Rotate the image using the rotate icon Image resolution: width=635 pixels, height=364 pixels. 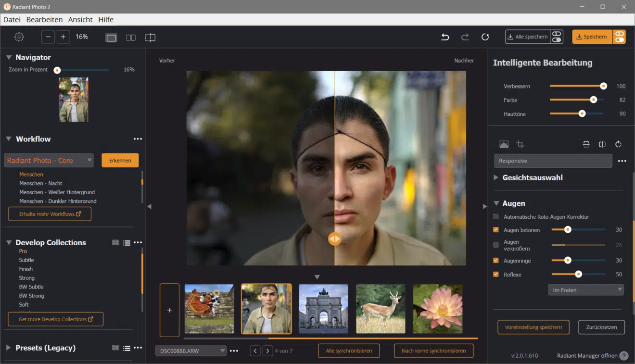(619, 144)
